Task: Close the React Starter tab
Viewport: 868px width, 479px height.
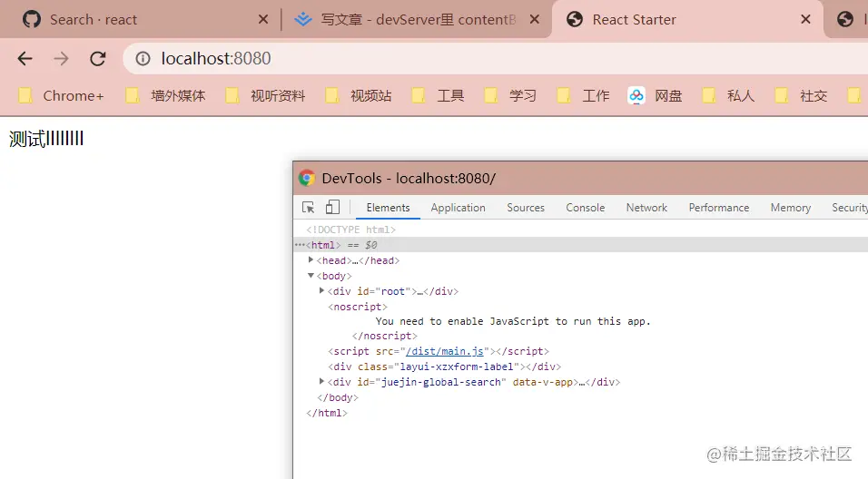Action: pyautogui.click(x=805, y=19)
